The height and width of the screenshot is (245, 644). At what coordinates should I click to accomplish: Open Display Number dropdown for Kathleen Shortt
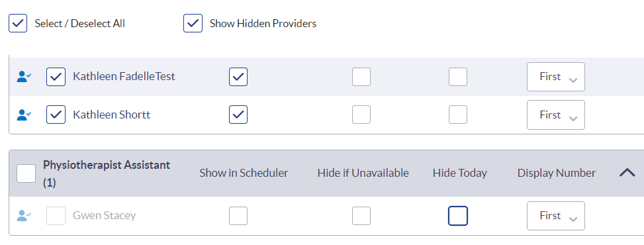pos(556,115)
